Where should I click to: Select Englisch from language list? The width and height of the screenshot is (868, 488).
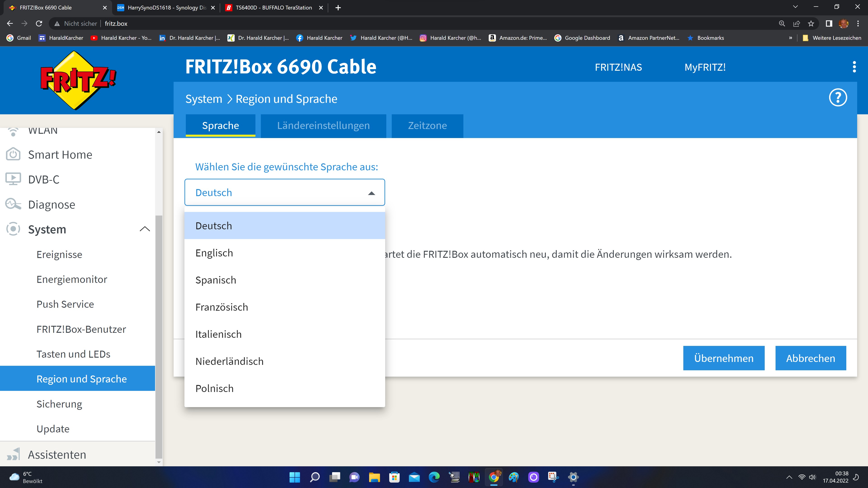point(214,253)
